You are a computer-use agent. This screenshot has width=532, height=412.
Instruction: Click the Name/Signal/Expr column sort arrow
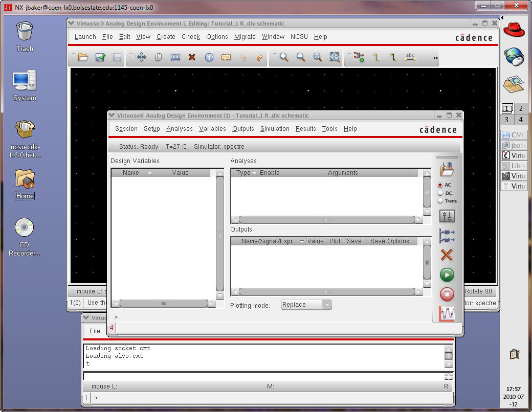coord(302,241)
